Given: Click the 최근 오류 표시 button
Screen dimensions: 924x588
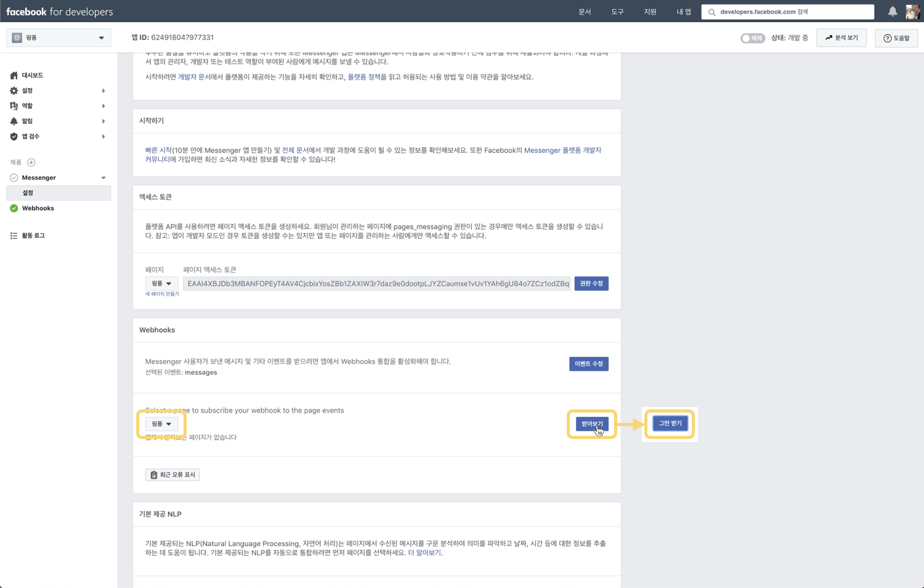Looking at the screenshot, I should pos(172,475).
